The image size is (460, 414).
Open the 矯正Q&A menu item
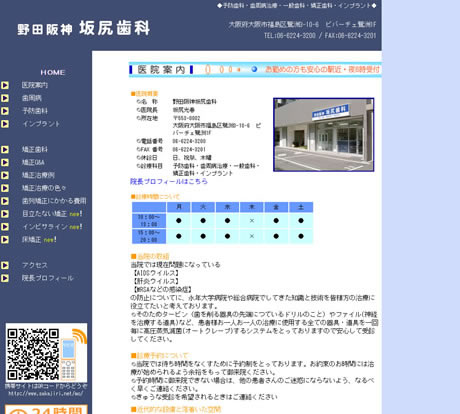[x=33, y=162]
